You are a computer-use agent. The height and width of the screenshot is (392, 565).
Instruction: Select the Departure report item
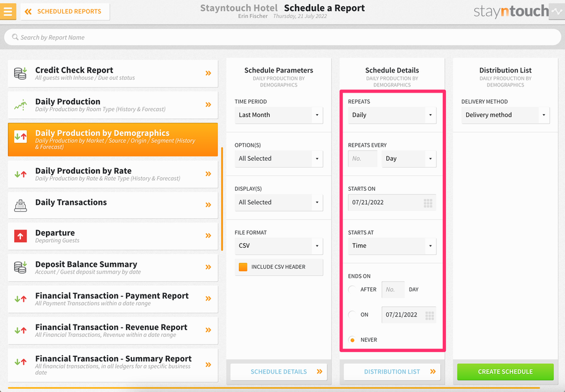click(113, 236)
